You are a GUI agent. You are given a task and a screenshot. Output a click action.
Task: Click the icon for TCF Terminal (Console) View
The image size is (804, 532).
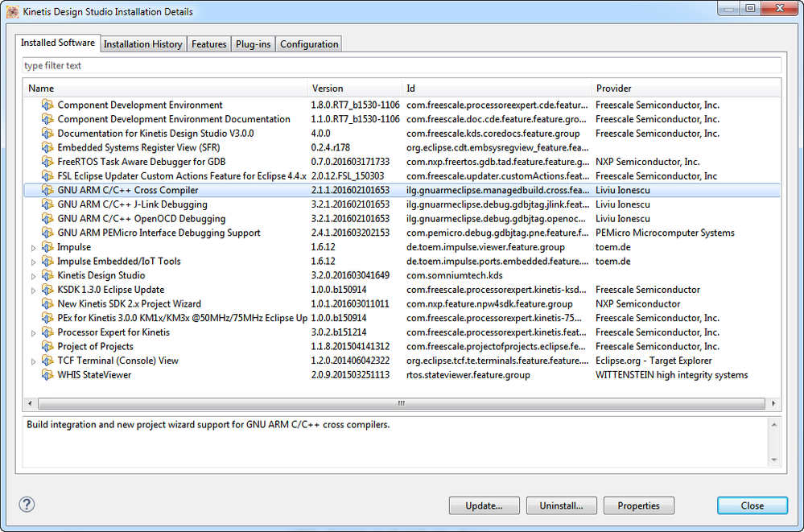pos(47,361)
